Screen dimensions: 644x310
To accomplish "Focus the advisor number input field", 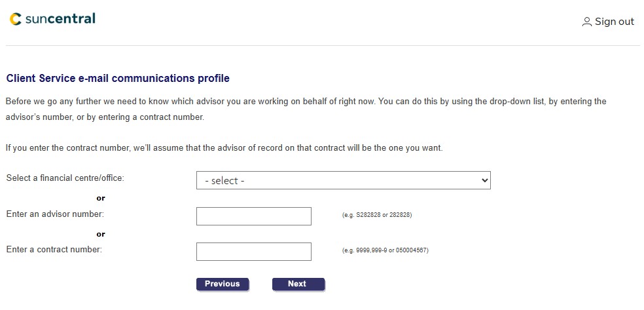I will click(x=253, y=216).
